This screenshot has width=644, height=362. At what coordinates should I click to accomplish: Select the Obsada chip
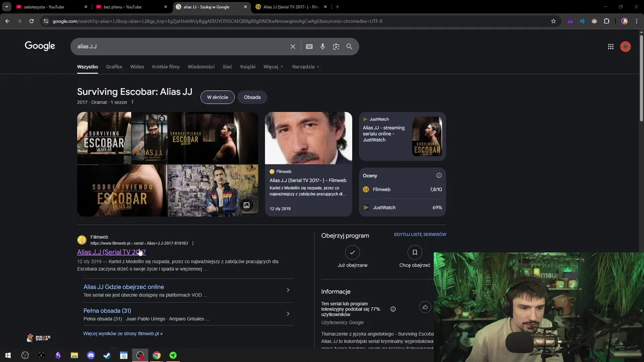coord(252,97)
